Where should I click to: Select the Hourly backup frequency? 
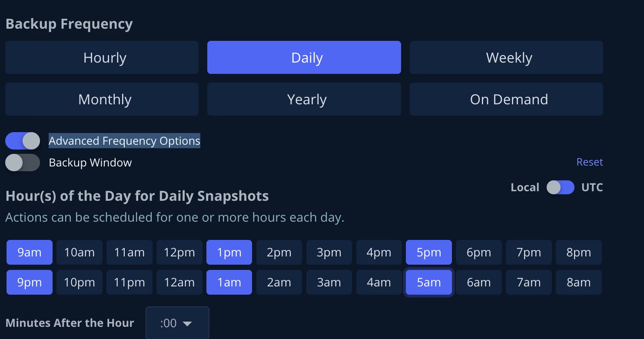coord(102,58)
